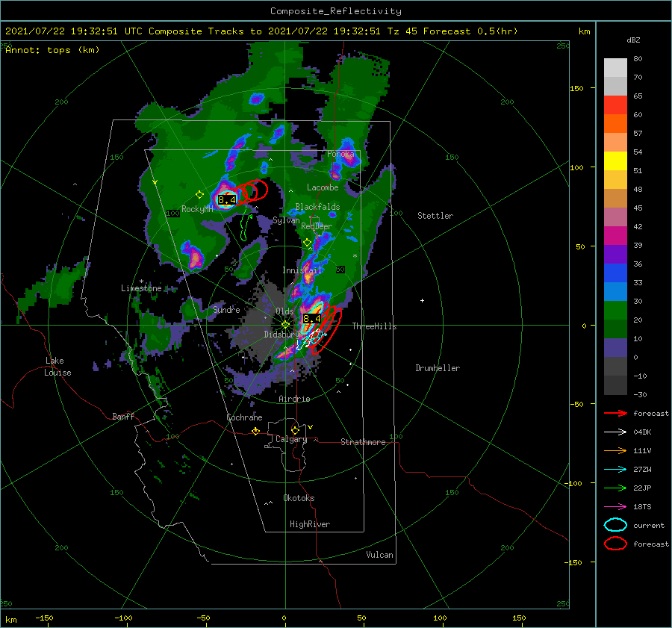Click the 'Annot: tops (km)' annotation text

tap(53, 50)
